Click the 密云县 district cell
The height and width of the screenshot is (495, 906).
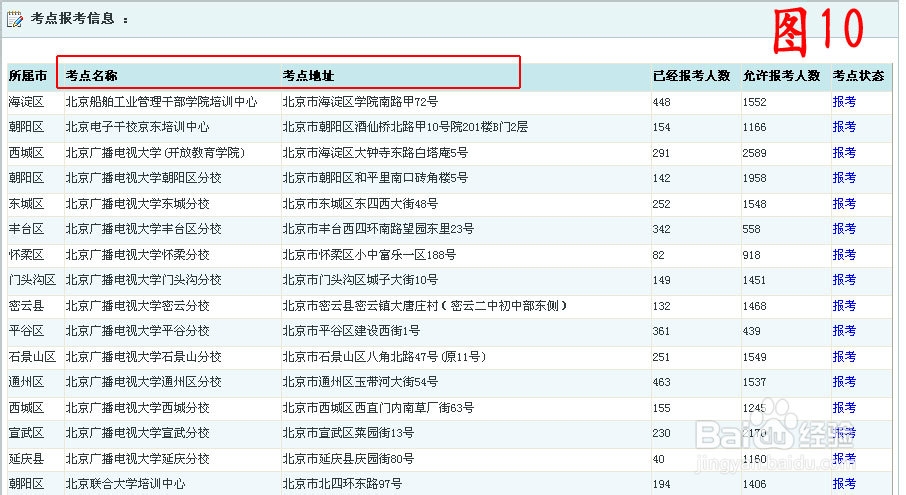[x=27, y=306]
